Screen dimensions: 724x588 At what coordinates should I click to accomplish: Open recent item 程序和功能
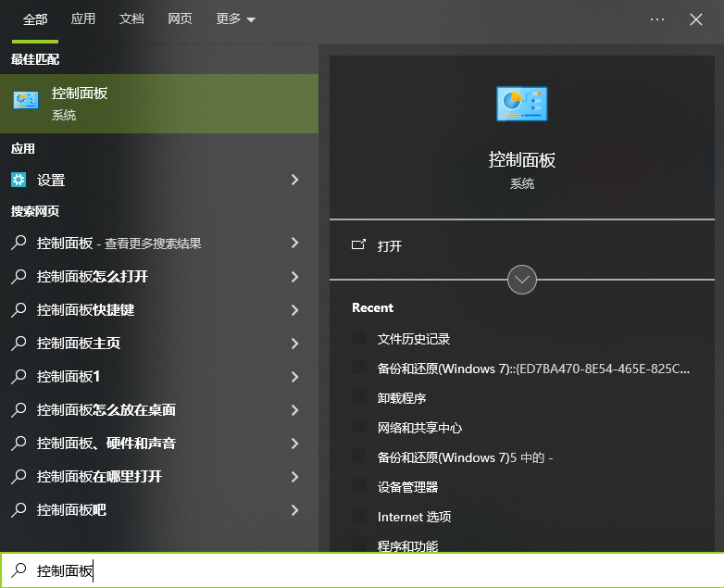pos(407,546)
